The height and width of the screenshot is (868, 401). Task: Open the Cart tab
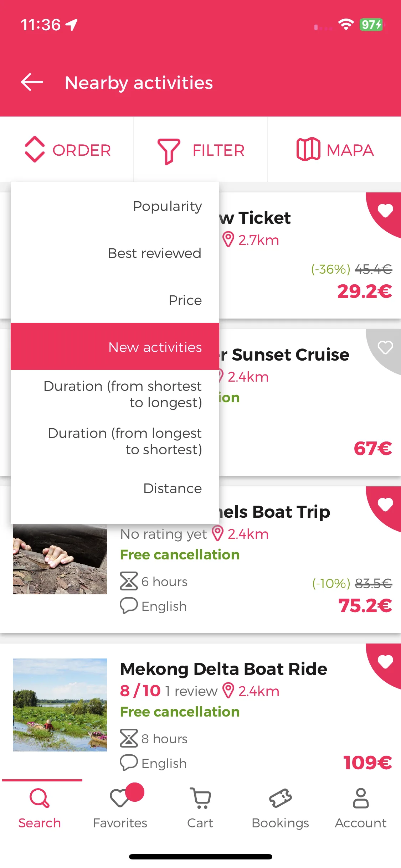click(200, 808)
